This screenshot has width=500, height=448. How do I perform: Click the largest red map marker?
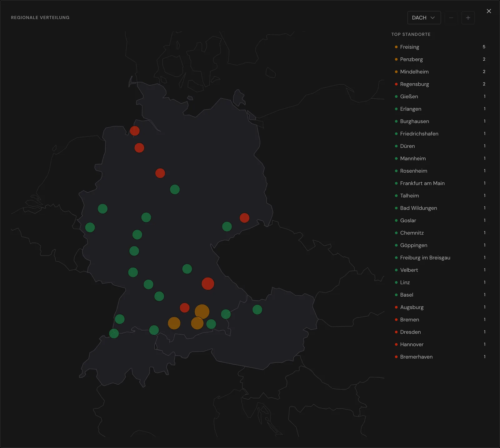208,284
